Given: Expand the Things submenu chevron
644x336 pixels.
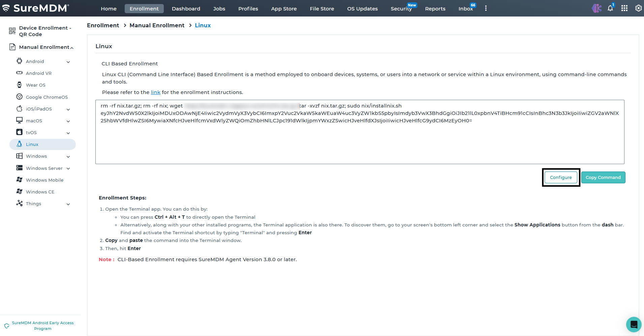Looking at the screenshot, I should [68, 204].
